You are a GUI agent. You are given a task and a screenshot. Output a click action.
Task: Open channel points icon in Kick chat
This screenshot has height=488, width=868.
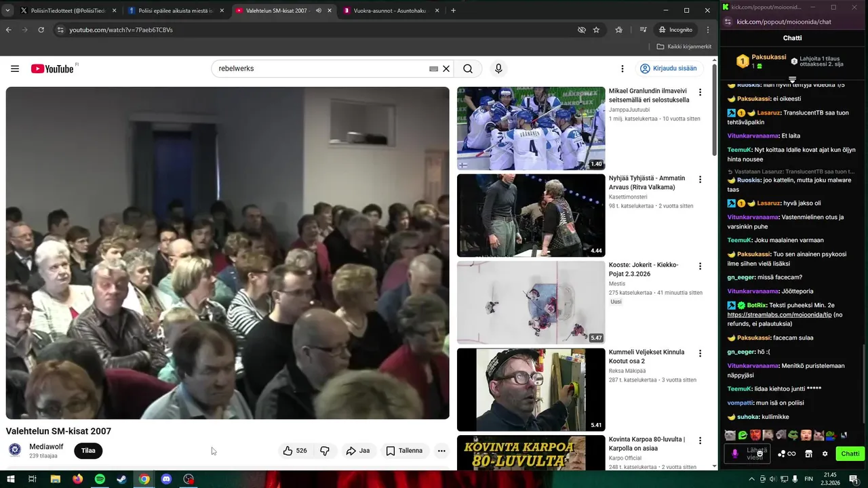(x=787, y=453)
